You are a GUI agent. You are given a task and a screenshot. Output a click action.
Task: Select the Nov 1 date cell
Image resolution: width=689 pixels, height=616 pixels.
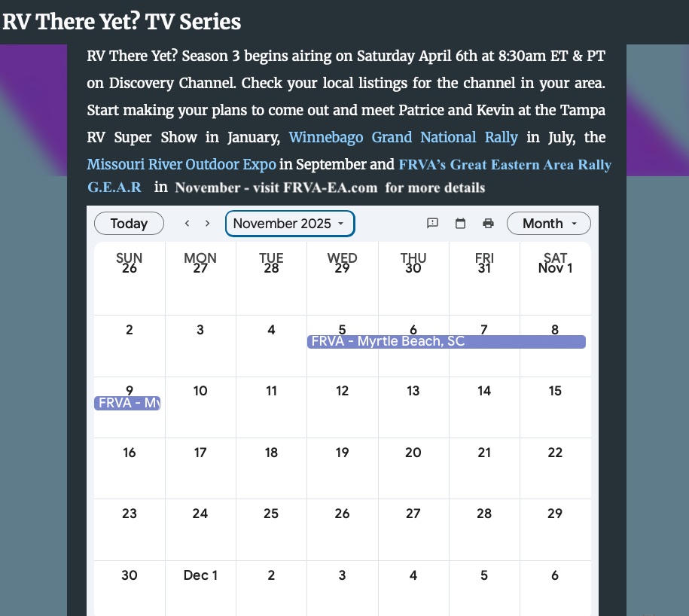(x=555, y=269)
